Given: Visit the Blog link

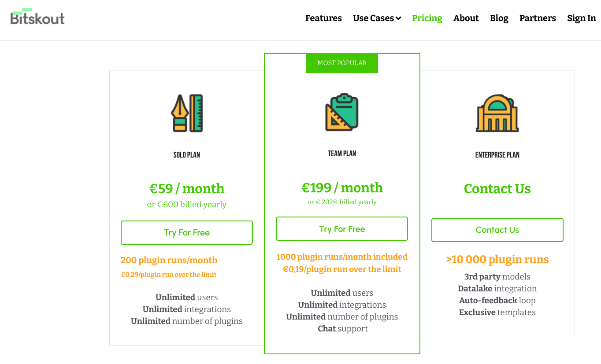Looking at the screenshot, I should [499, 18].
